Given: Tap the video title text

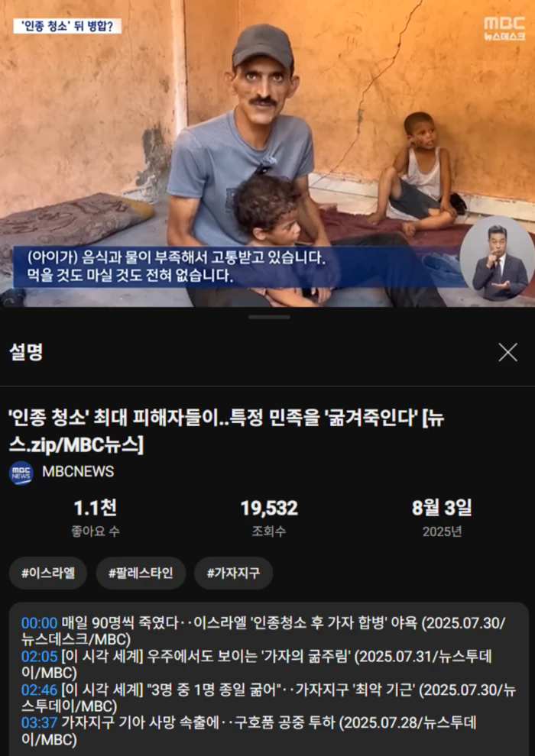Looking at the screenshot, I should coord(227,432).
